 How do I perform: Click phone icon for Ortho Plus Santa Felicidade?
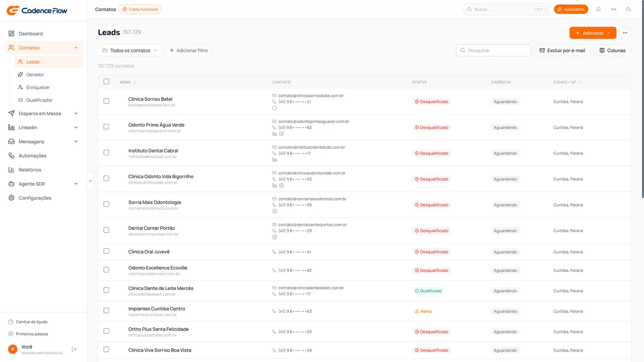(x=275, y=332)
